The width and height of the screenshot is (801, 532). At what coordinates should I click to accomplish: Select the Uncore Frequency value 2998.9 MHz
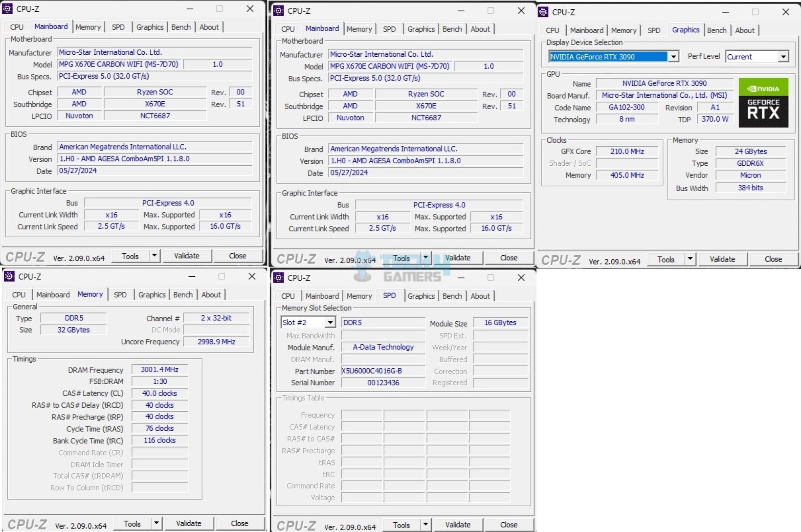pos(216,342)
